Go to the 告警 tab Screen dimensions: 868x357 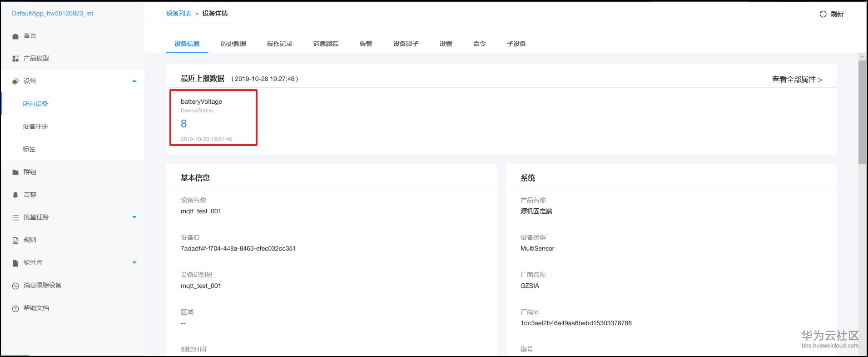[366, 44]
